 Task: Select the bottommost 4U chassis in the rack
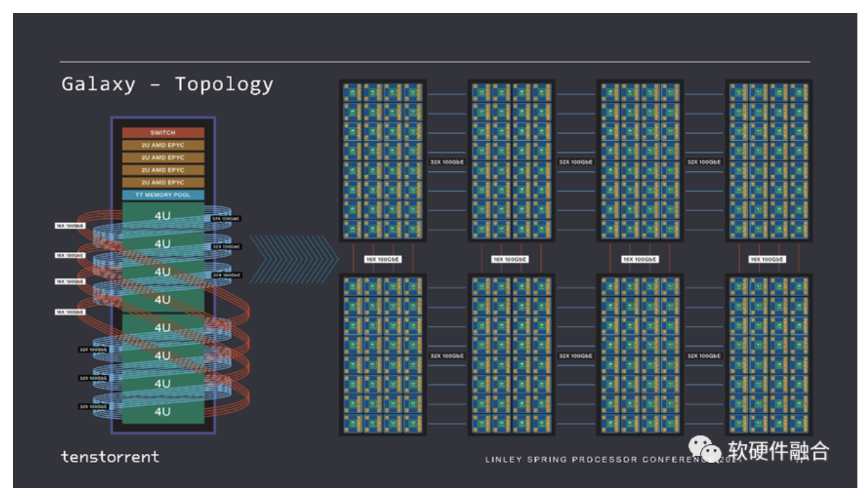163,411
